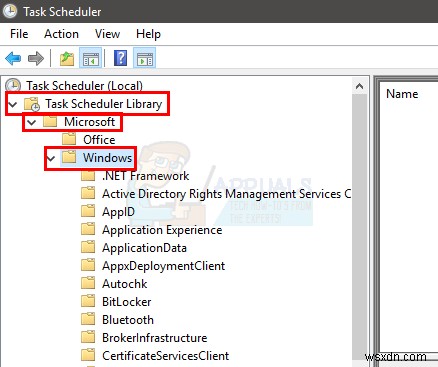Toggle Show/Hide Action Pane toolbar icon

[x=145, y=59]
